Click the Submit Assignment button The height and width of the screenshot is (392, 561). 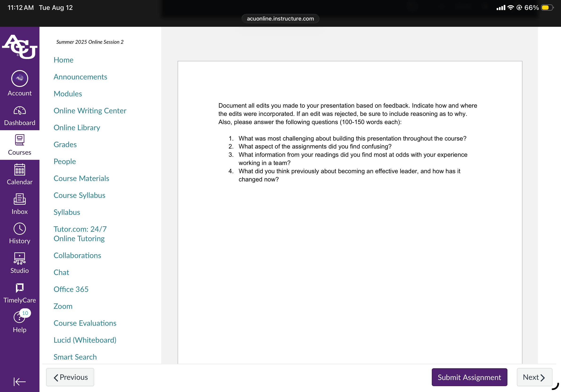469,377
